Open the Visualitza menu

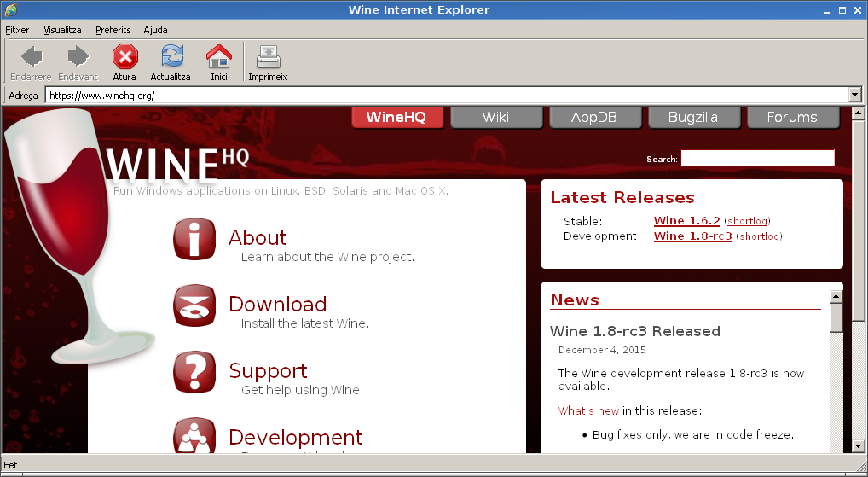tap(62, 30)
